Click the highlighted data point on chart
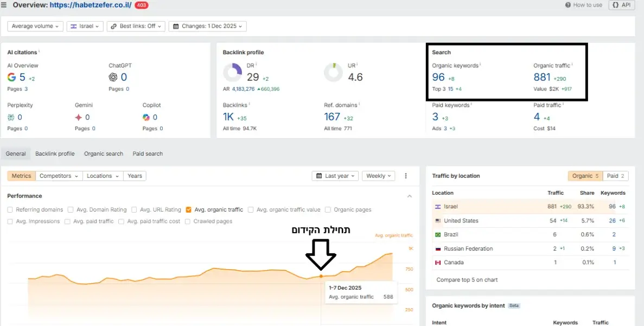 coord(321,276)
